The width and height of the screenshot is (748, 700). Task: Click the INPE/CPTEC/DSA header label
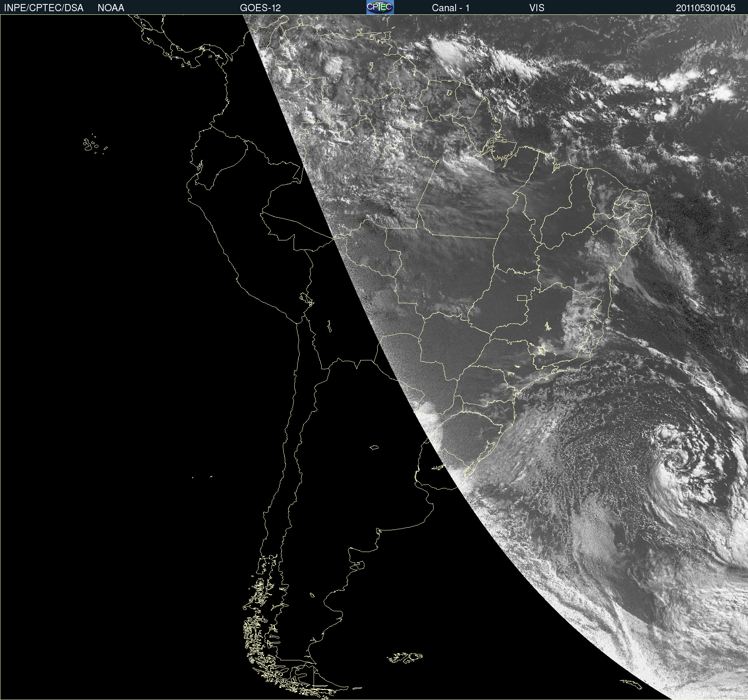pos(44,8)
